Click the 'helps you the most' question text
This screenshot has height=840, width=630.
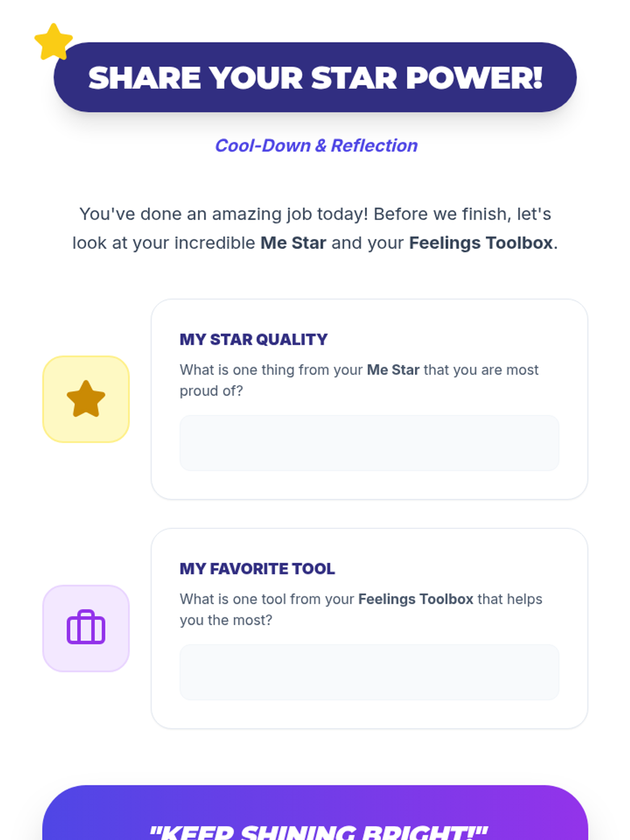click(x=361, y=610)
